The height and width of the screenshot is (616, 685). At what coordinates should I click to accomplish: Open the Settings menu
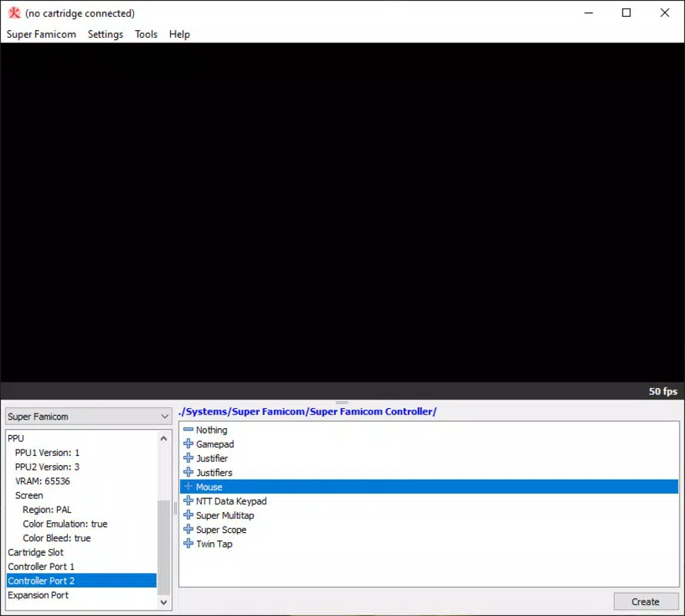(x=105, y=34)
